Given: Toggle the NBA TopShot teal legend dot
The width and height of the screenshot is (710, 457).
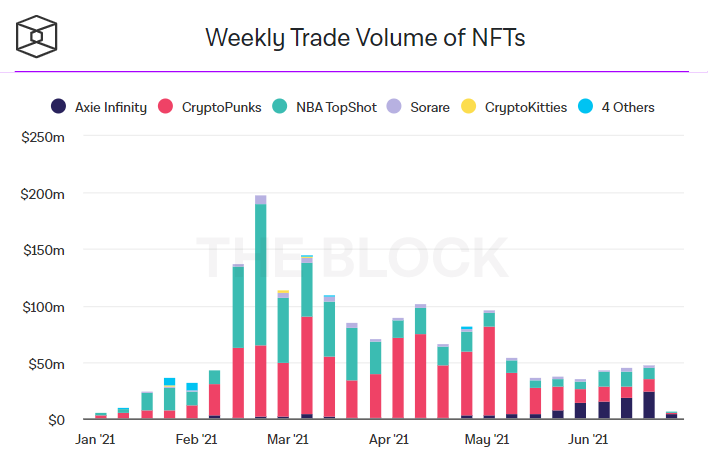Looking at the screenshot, I should coord(280,106).
